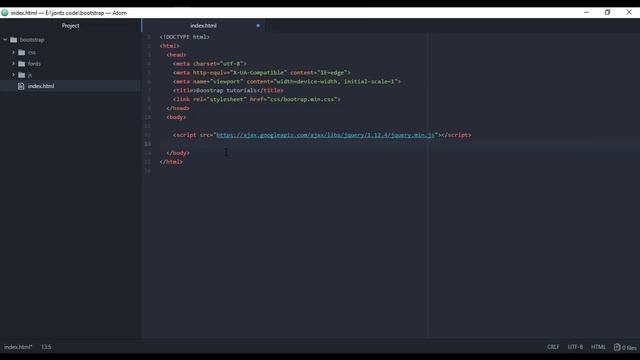The width and height of the screenshot is (640, 360).
Task: Click the Atom app icon in title bar
Action: pyautogui.click(x=5, y=13)
